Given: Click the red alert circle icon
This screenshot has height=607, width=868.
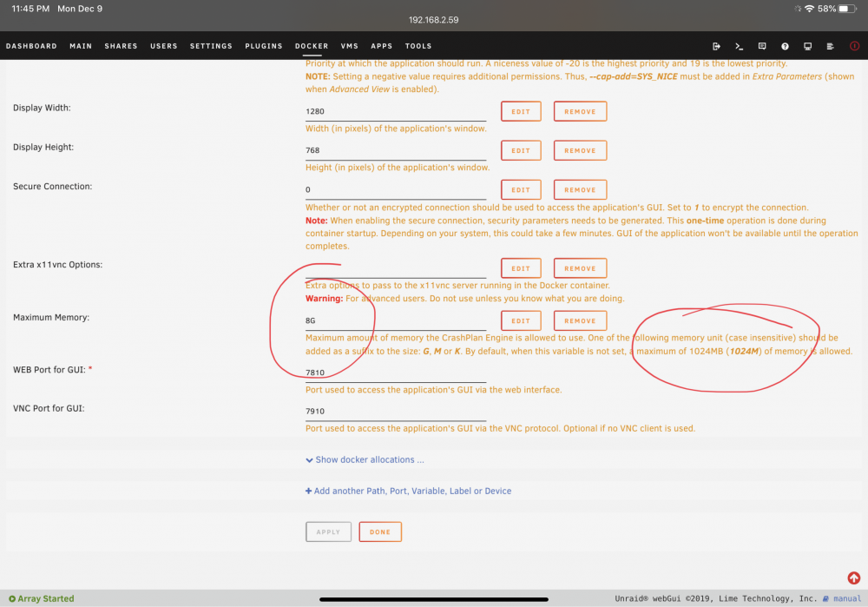Looking at the screenshot, I should click(x=855, y=46).
